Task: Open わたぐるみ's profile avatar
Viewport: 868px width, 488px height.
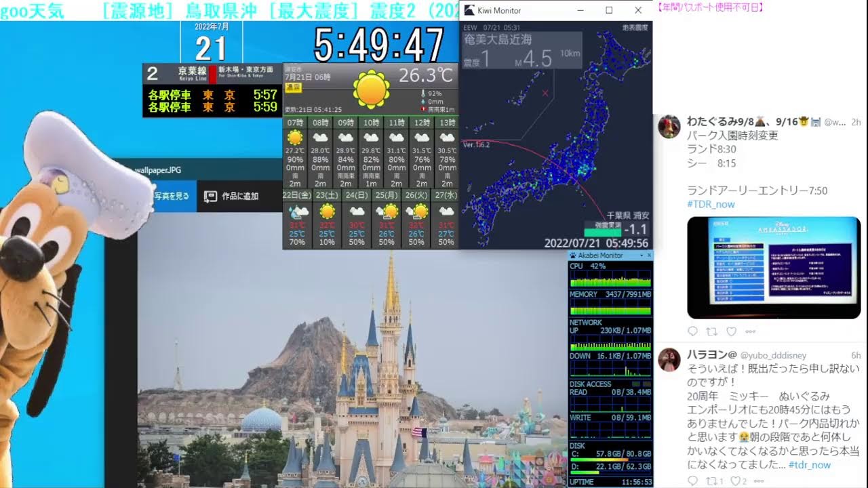Action: [x=669, y=127]
